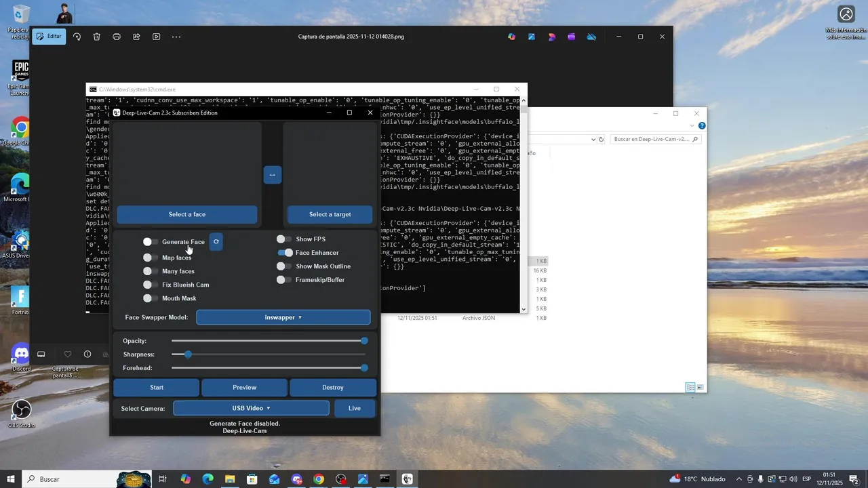Toggle Fix Blueish Cam switch
868x488 pixels.
150,285
